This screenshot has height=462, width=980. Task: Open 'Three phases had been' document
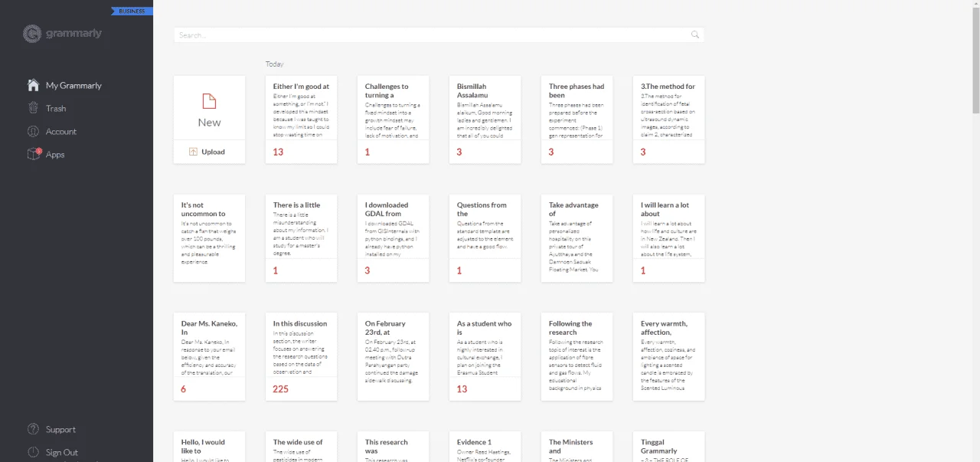tap(577, 120)
